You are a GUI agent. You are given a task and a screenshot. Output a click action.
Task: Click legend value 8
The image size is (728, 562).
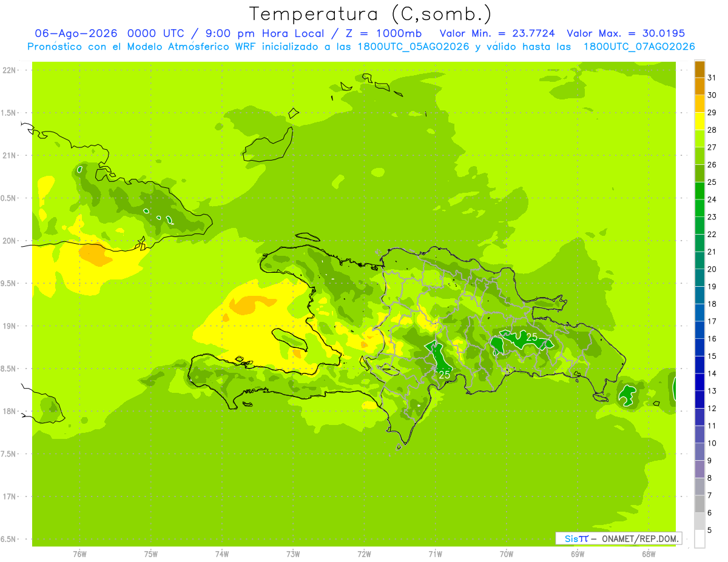[710, 478]
